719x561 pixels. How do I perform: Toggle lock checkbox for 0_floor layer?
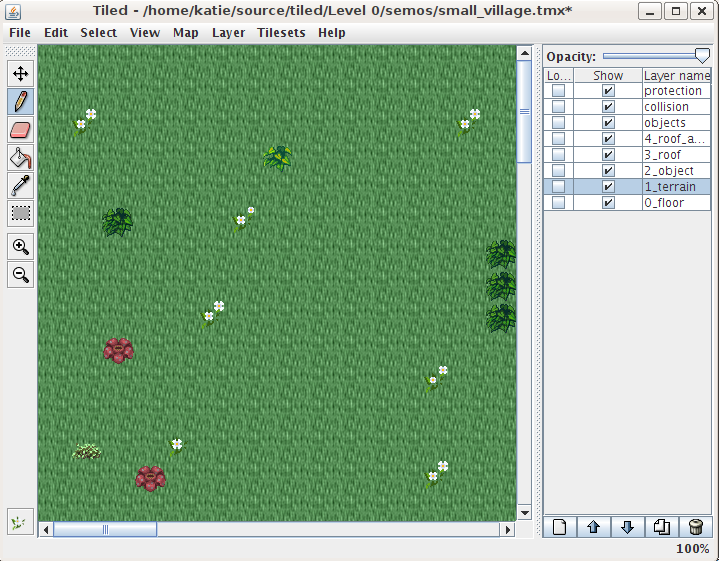(x=558, y=203)
